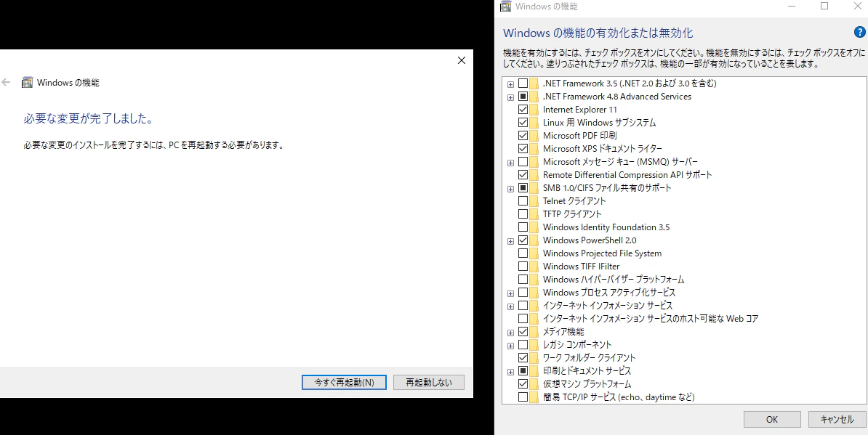868x435 pixels.
Task: Select the レガシ コンポーネント row text
Action: click(x=577, y=345)
